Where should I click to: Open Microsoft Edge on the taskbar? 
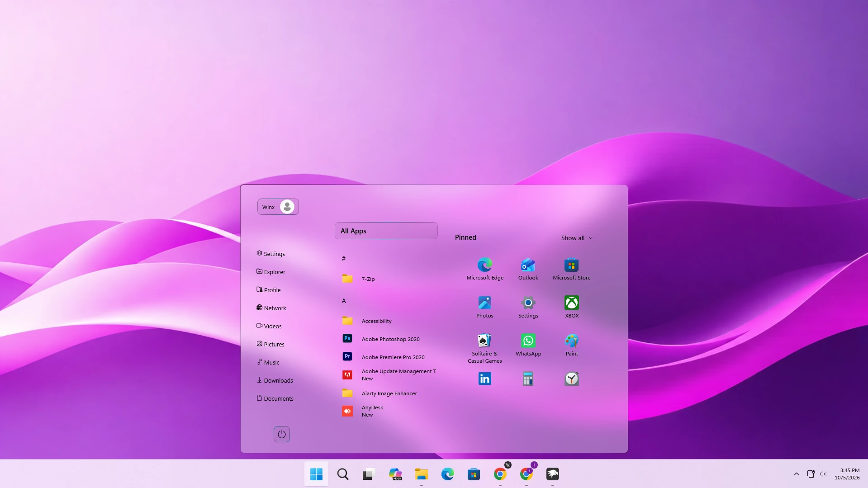[x=447, y=474]
